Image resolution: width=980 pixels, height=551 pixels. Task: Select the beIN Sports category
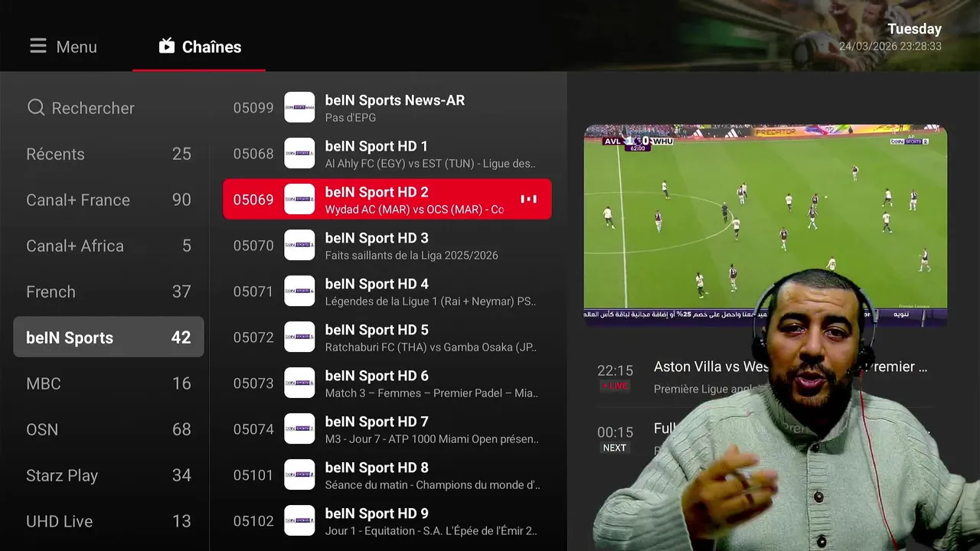pos(109,337)
